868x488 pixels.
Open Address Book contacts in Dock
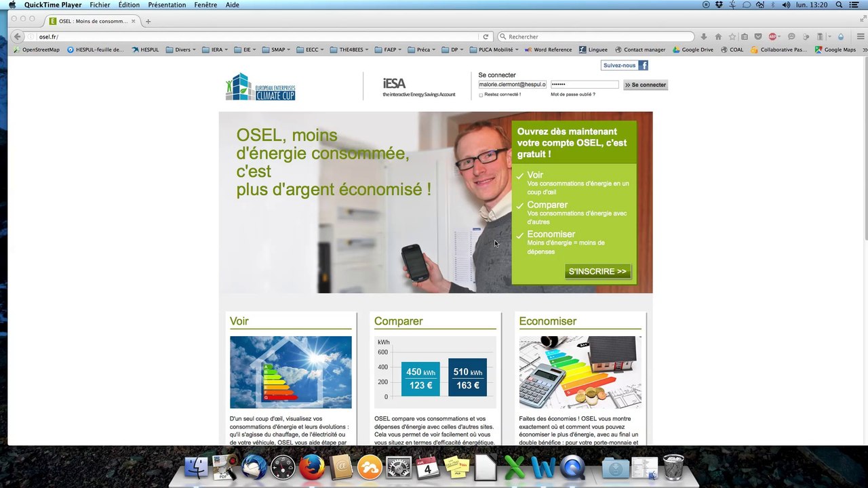click(341, 468)
